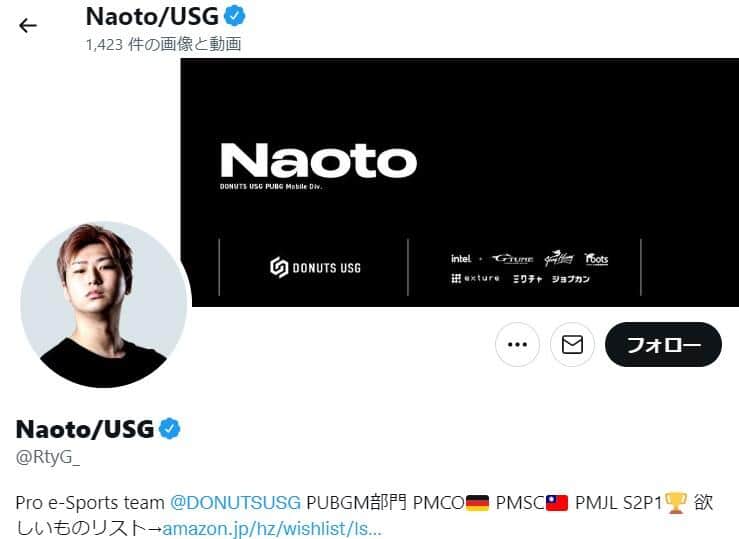Select the @RtyG_ handle text

pyautogui.click(x=48, y=457)
